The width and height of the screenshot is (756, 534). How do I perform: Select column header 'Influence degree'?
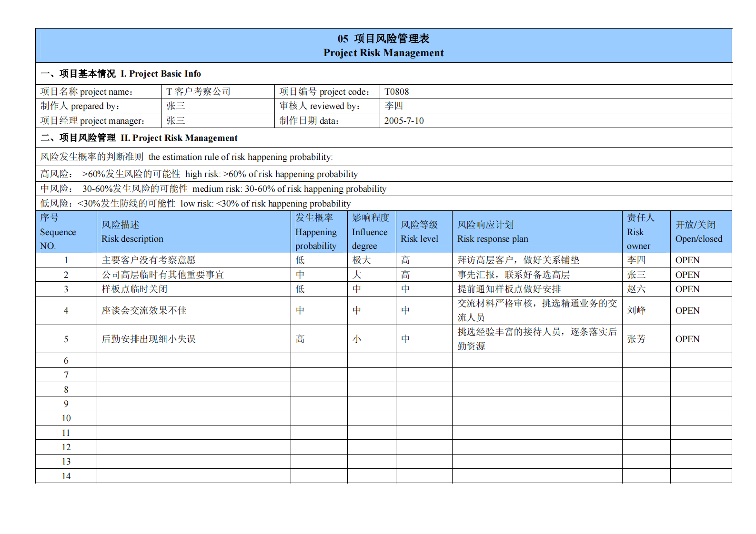pos(372,232)
